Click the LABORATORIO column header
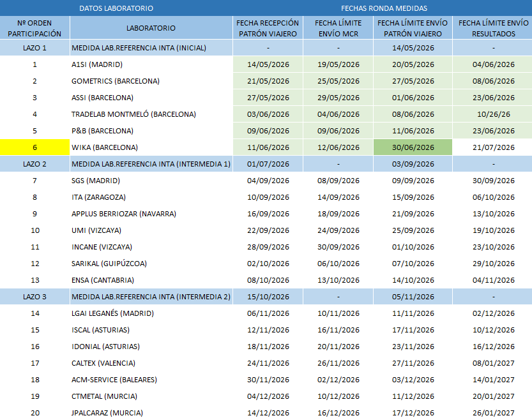 pos(151,28)
